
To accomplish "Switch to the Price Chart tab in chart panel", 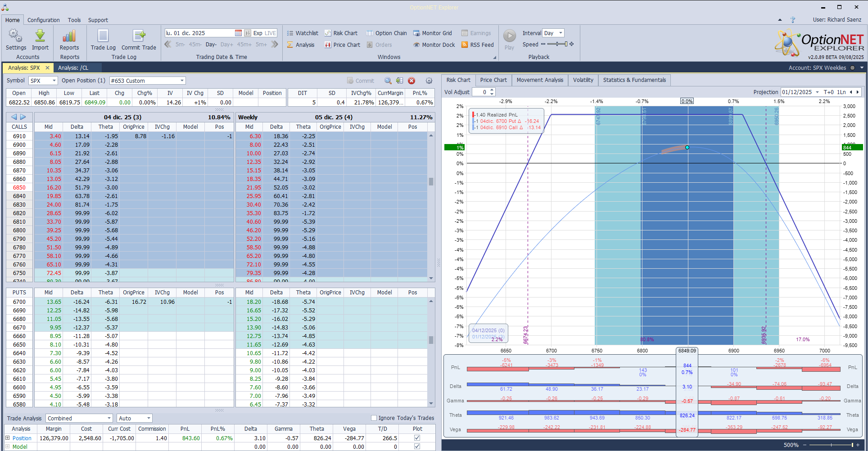I will 493,80.
